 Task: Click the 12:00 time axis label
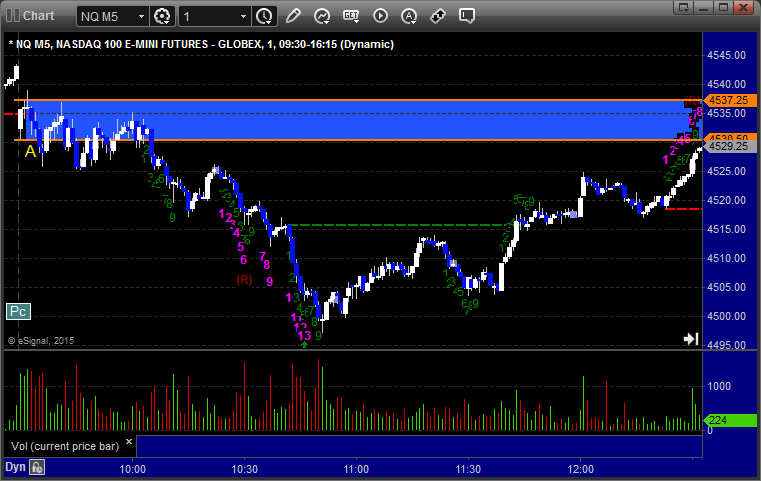coord(580,469)
